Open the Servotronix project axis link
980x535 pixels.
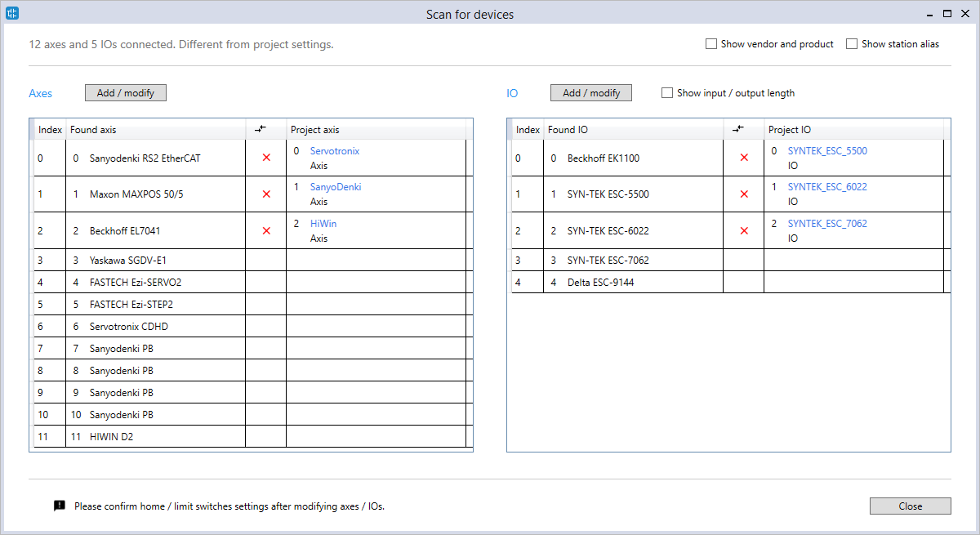[334, 151]
